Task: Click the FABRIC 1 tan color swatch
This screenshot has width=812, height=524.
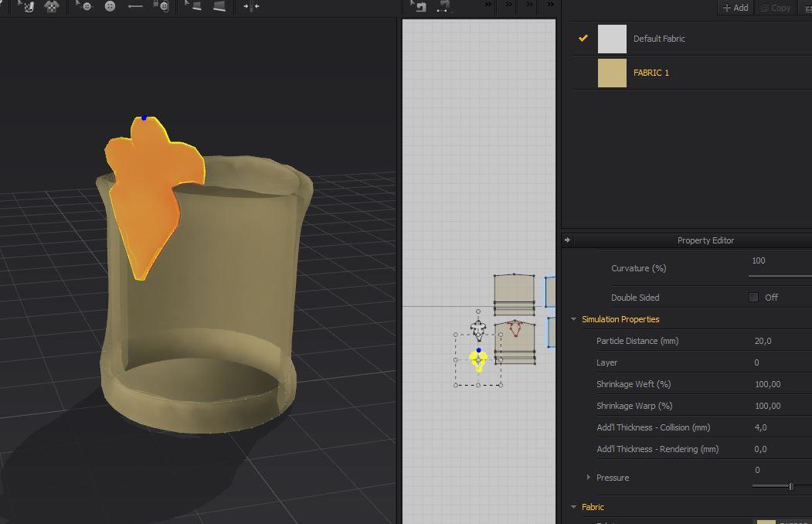Action: [x=612, y=73]
